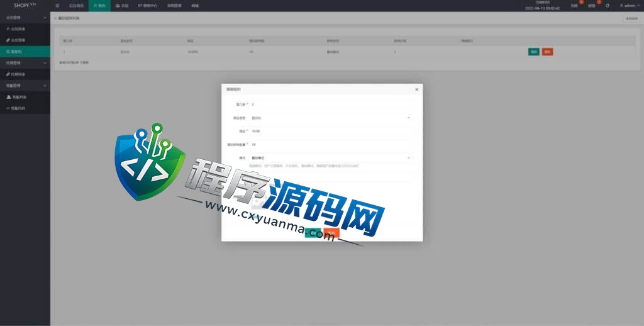Open the highlighted green sidebar item
Image resolution: width=644 pixels, height=326 pixels.
pyautogui.click(x=25, y=52)
